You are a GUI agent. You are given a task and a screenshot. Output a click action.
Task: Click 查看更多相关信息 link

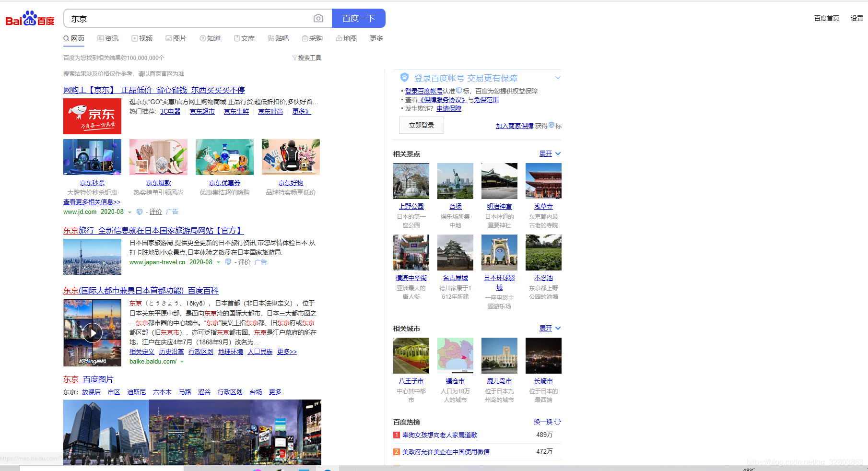point(92,202)
